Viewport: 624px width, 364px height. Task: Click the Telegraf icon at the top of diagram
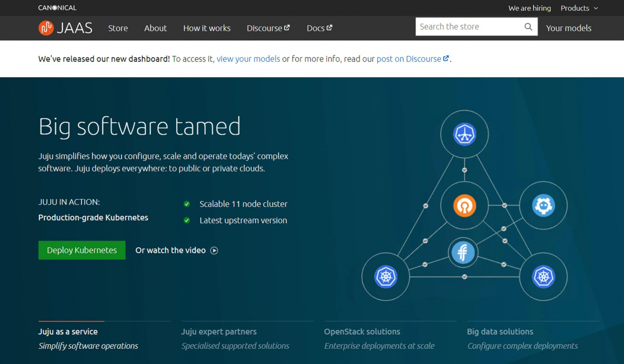click(464, 134)
